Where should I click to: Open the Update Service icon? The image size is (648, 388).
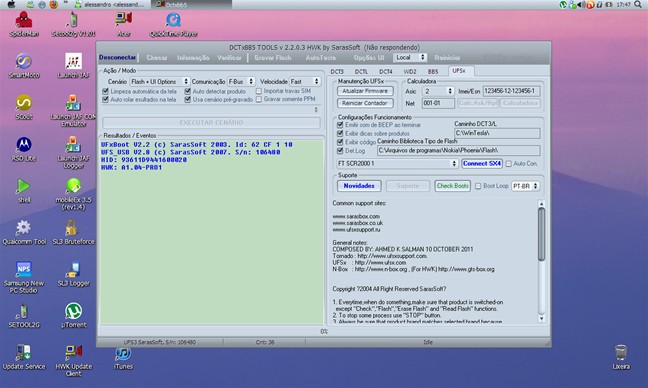click(24, 357)
